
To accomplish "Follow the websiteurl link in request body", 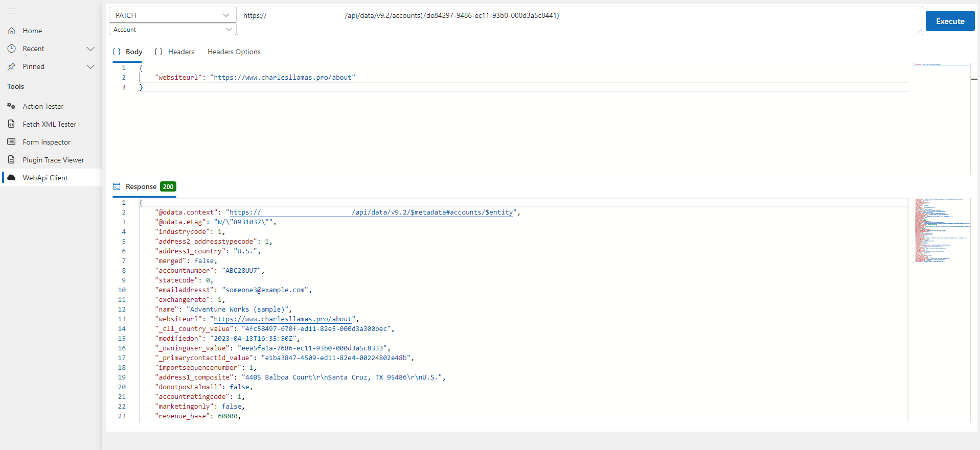I will click(283, 78).
